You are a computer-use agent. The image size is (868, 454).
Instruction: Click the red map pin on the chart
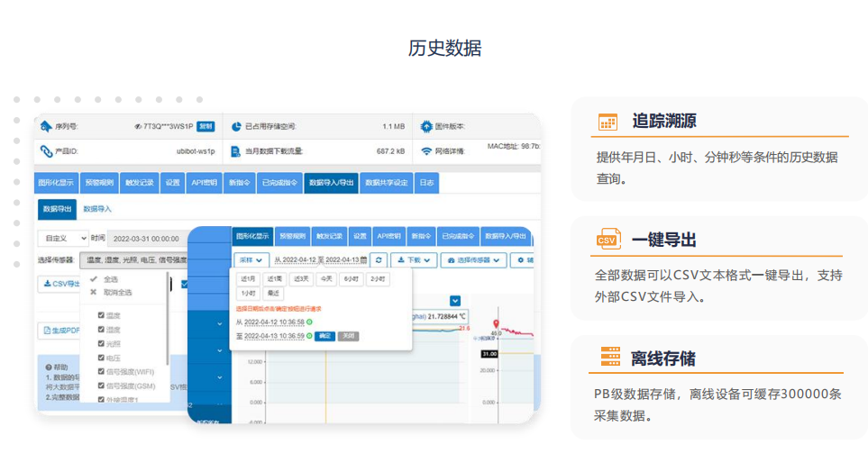click(496, 324)
